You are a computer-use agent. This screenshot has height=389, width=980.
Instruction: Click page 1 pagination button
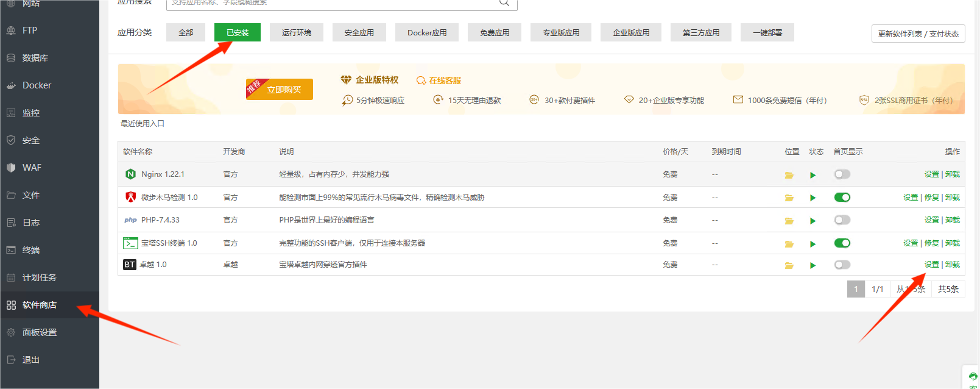(856, 289)
